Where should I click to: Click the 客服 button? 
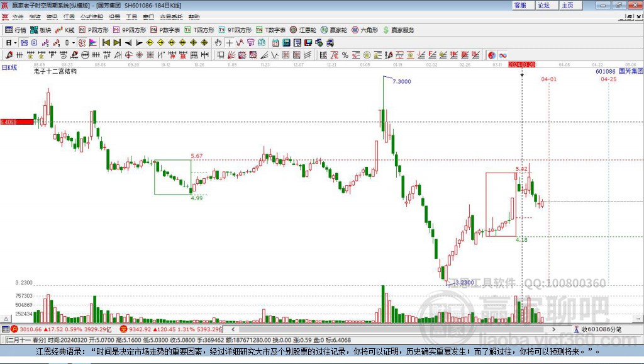click(x=523, y=5)
